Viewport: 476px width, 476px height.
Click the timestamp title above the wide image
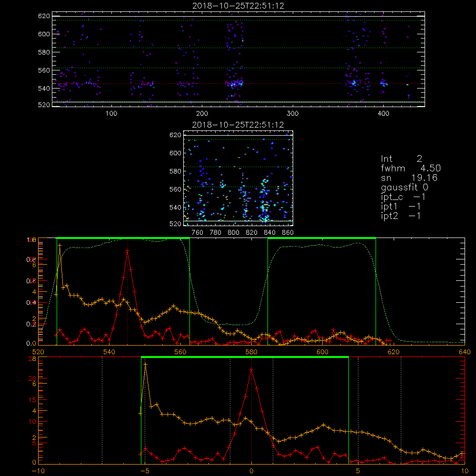click(x=238, y=6)
